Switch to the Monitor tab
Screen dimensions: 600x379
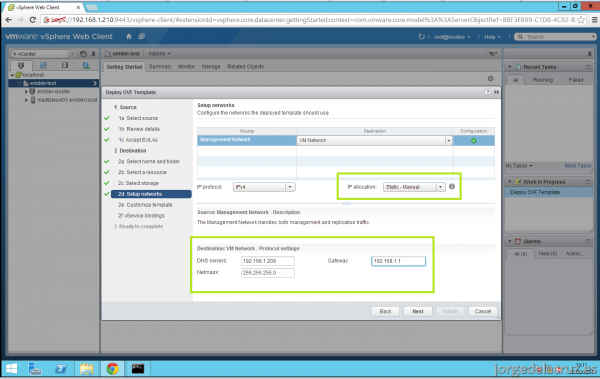(186, 67)
